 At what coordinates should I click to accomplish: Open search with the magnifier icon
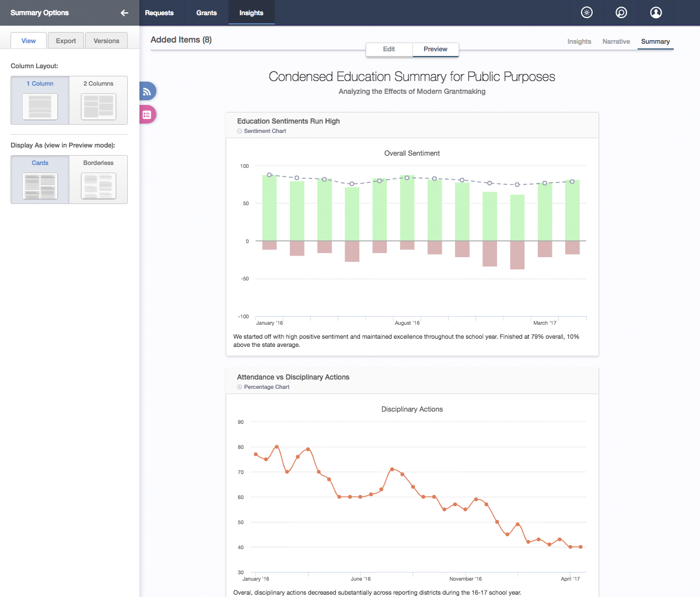621,13
